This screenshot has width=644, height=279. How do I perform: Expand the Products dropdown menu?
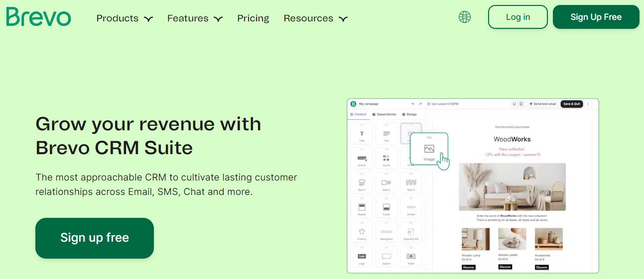point(125,18)
